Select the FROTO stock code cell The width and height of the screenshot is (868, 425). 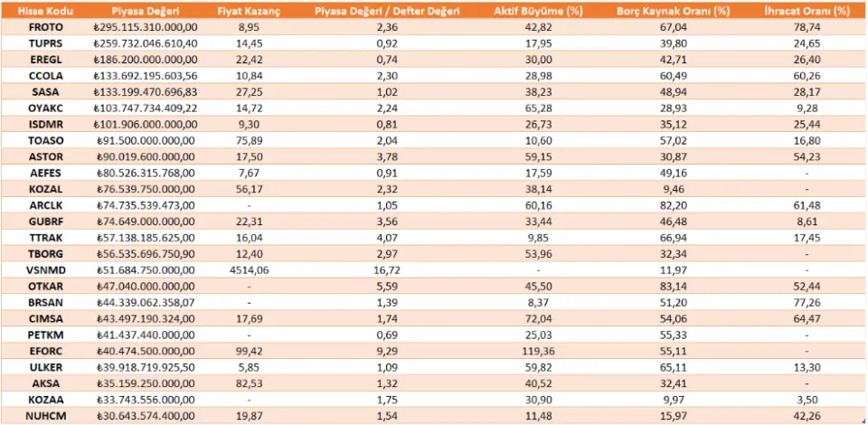click(46, 27)
